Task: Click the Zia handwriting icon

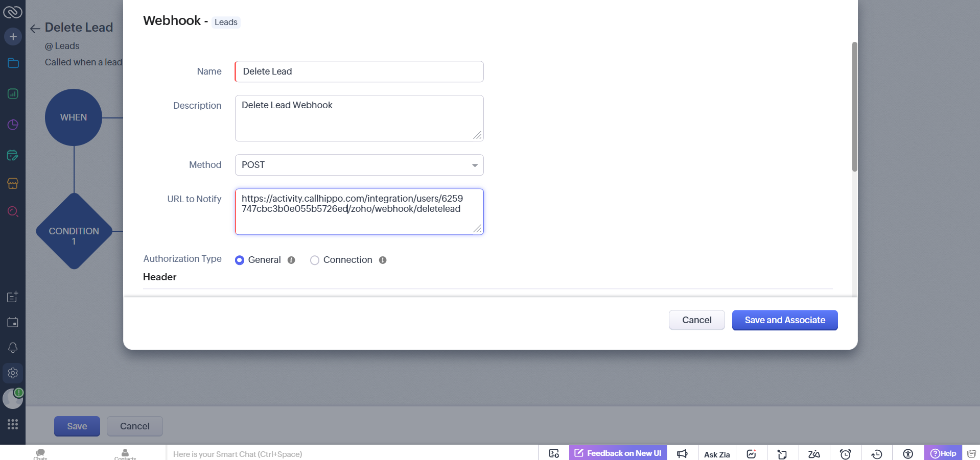Action: pos(814,453)
